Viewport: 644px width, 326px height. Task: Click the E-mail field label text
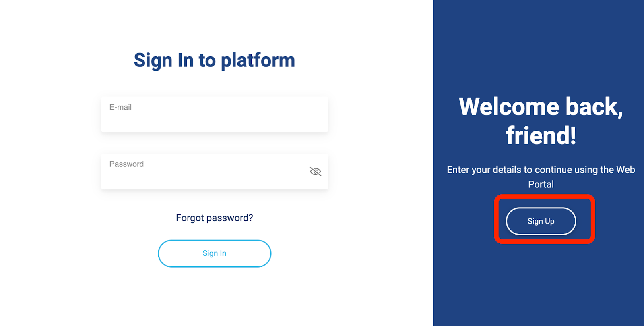click(120, 107)
